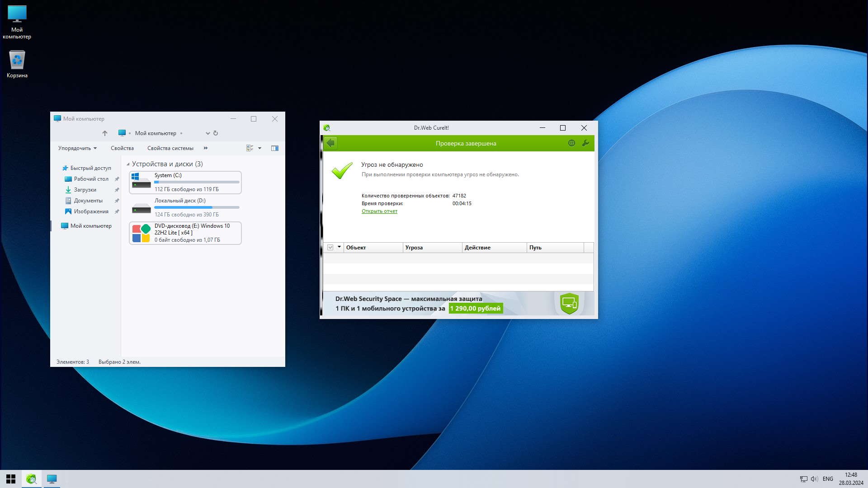Viewport: 868px width, 488px height.
Task: Open the Explorer view options dropdown arrow
Action: (259, 148)
